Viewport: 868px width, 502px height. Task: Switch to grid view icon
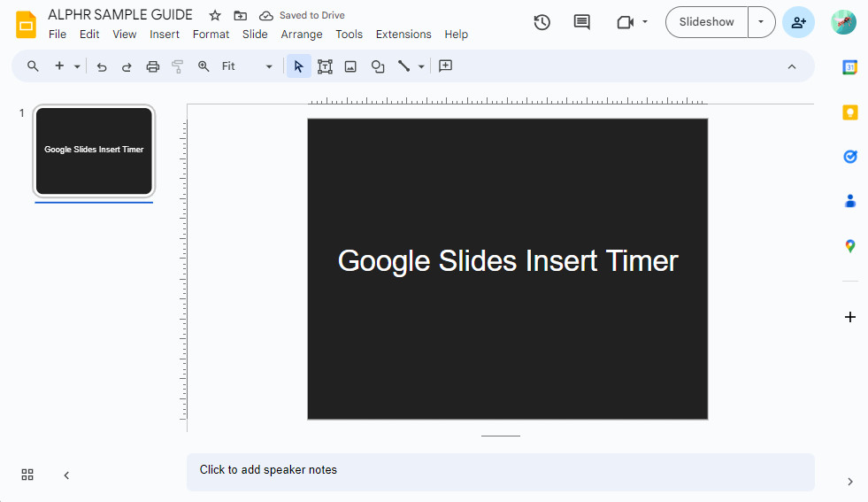pyautogui.click(x=27, y=475)
